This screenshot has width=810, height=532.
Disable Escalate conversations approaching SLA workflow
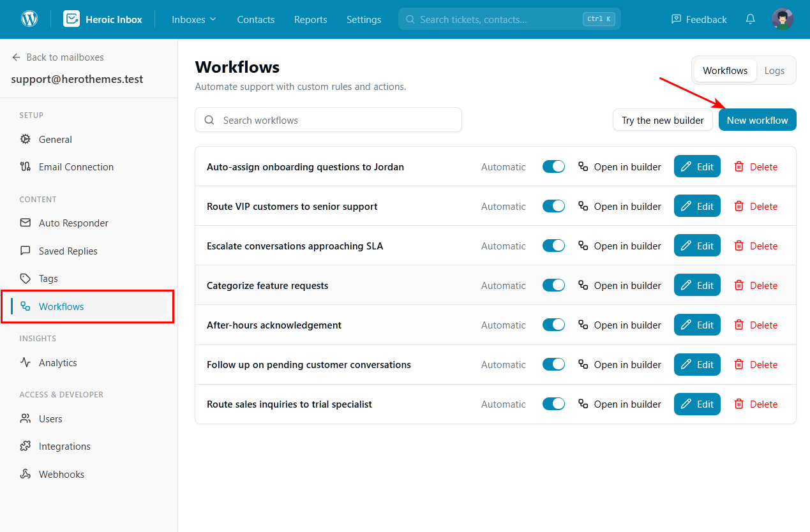point(553,246)
